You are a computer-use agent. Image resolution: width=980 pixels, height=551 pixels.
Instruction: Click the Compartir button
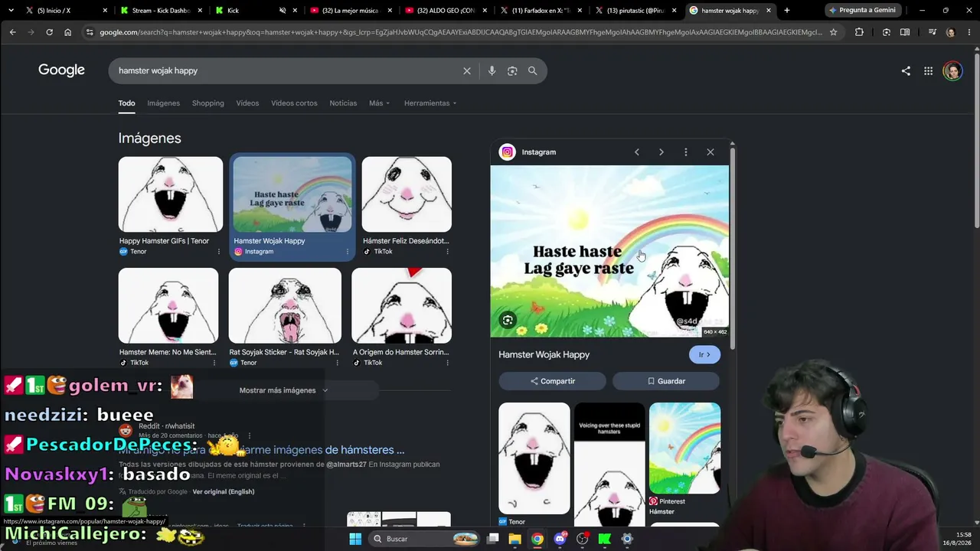(552, 381)
